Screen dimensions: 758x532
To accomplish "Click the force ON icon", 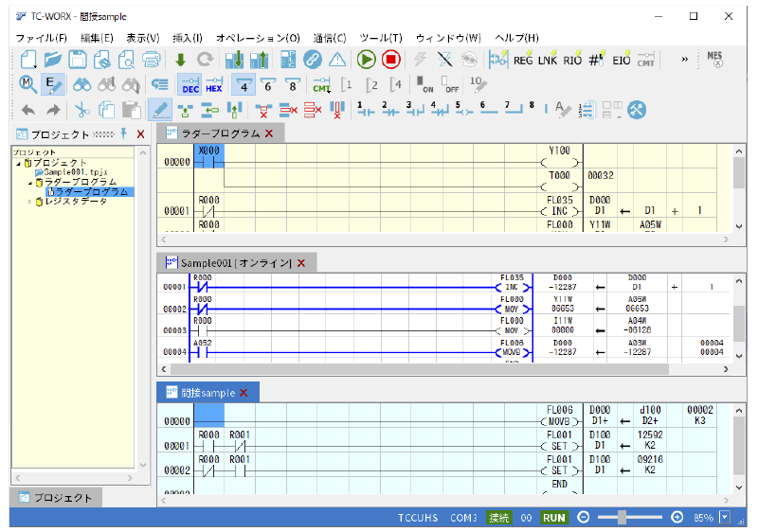I will click(x=424, y=84).
